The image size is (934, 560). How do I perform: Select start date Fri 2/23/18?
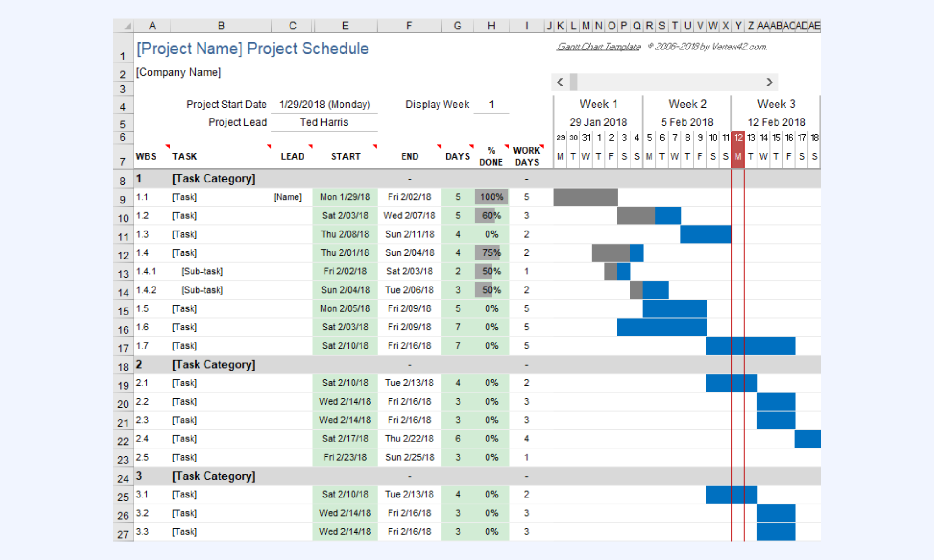tap(345, 457)
